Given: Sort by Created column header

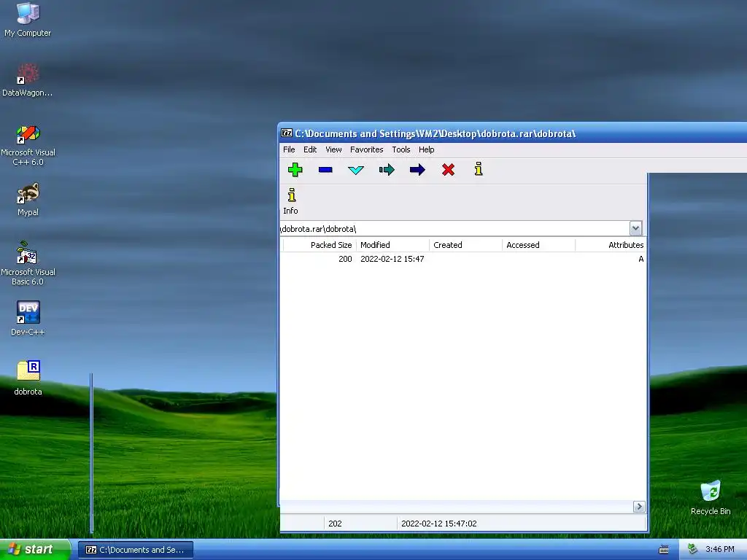Looking at the screenshot, I should click(465, 245).
